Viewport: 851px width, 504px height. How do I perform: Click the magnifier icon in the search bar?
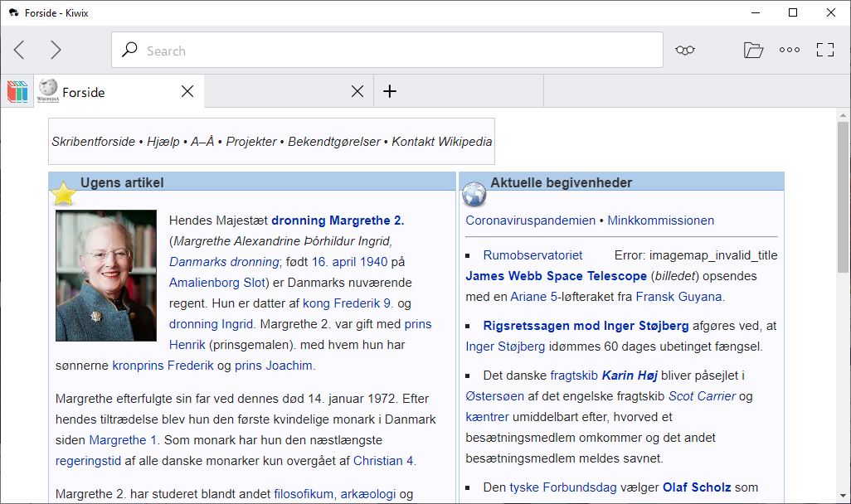[x=129, y=50]
